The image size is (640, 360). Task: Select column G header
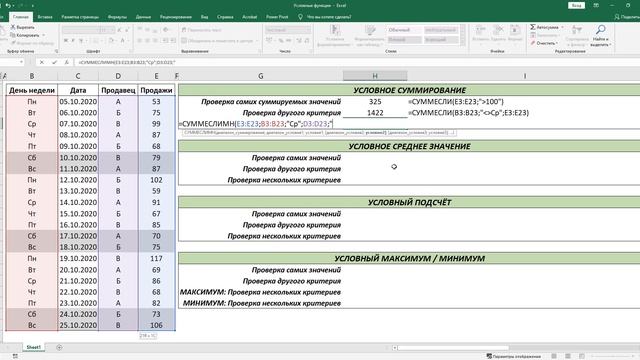tap(260, 76)
